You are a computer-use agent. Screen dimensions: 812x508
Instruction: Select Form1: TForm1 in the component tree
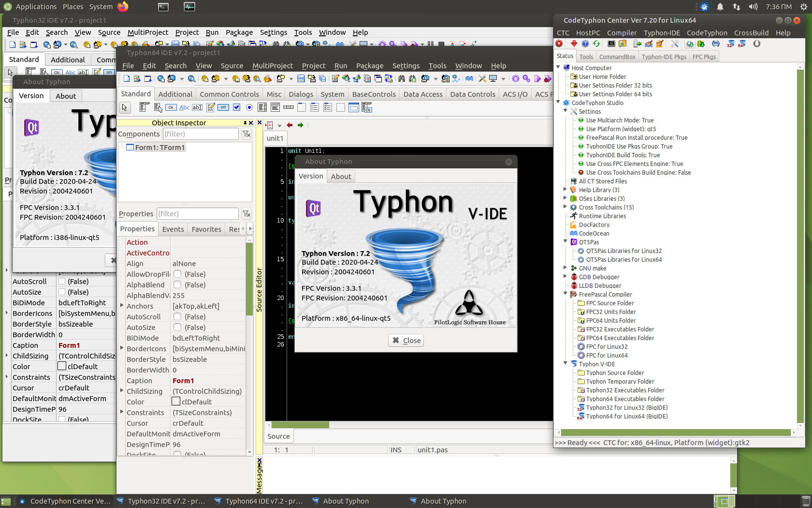(160, 148)
